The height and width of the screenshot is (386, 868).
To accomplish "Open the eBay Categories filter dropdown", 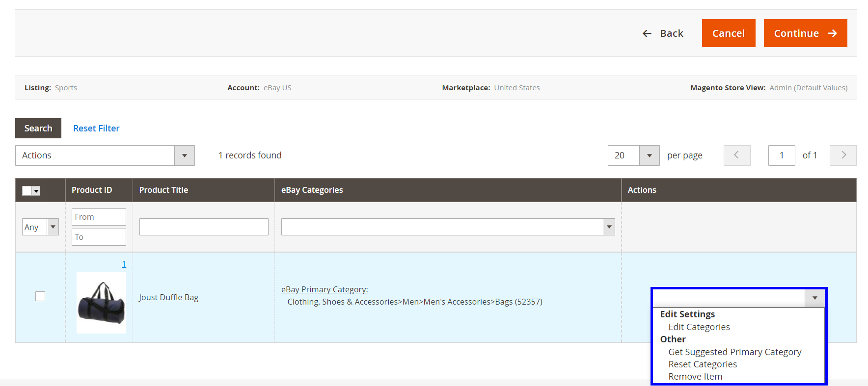I will (x=448, y=227).
